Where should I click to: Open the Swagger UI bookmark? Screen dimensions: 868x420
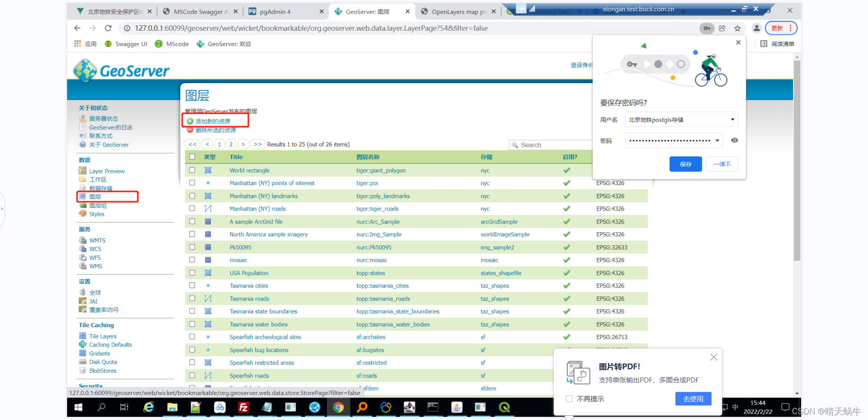tap(126, 44)
